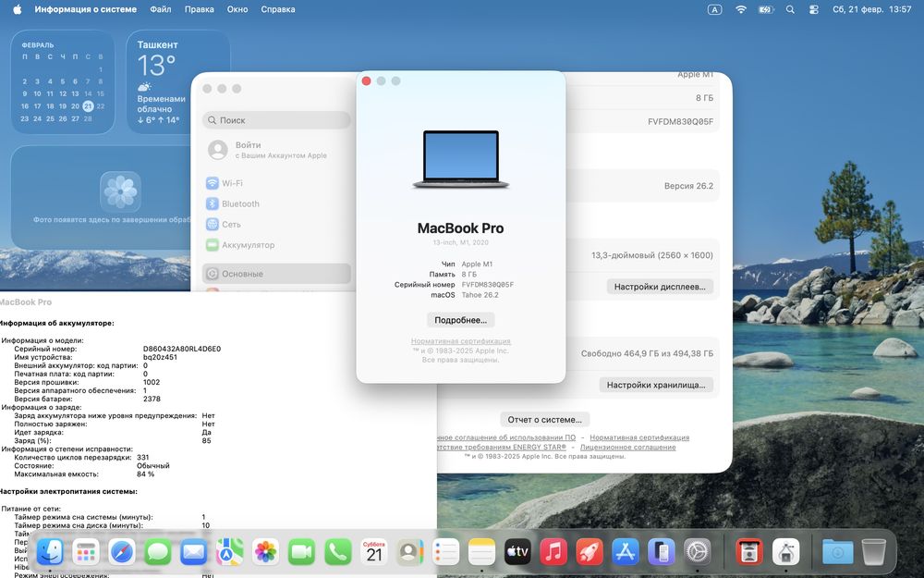Click Настройки дисплеев... button
The width and height of the screenshot is (924, 578).
click(660, 287)
